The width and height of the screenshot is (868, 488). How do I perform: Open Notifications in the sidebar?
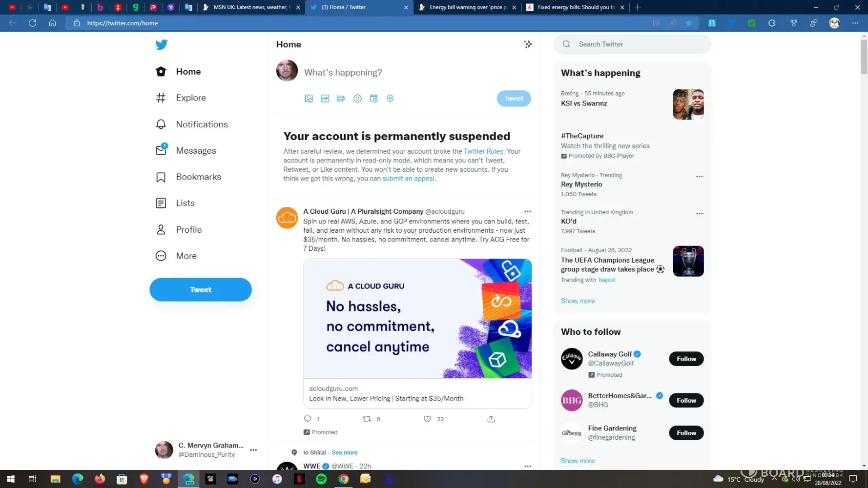click(x=202, y=124)
